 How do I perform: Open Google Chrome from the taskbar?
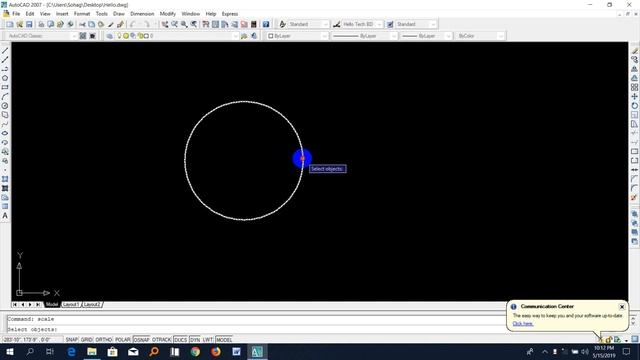click(196, 352)
